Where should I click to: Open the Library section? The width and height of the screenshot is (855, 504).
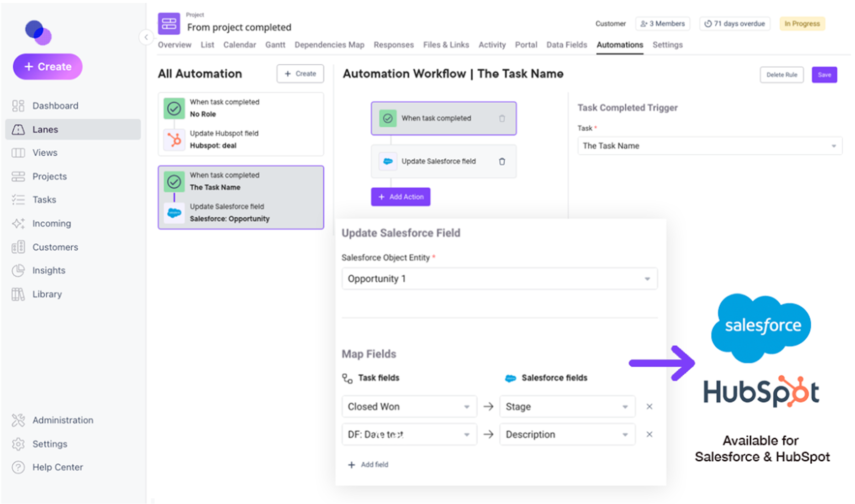(x=47, y=294)
